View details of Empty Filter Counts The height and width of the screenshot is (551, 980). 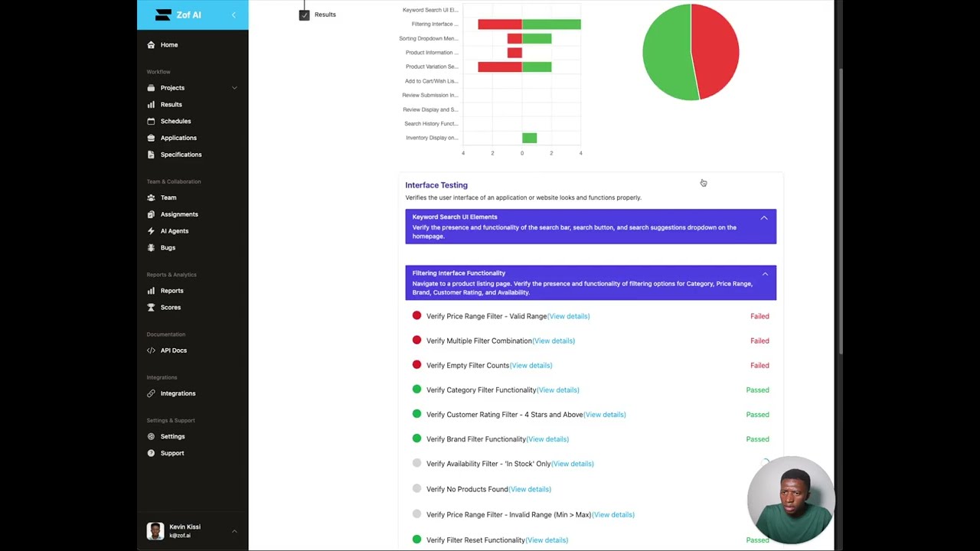[x=531, y=365]
